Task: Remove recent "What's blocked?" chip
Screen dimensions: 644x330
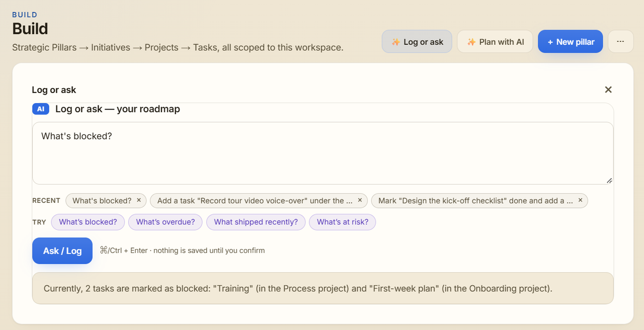Action: point(139,200)
